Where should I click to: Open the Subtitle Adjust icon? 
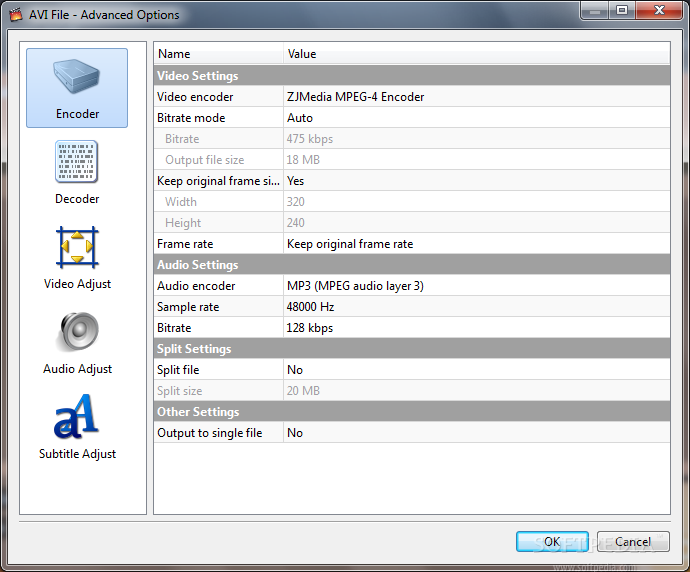(76, 416)
